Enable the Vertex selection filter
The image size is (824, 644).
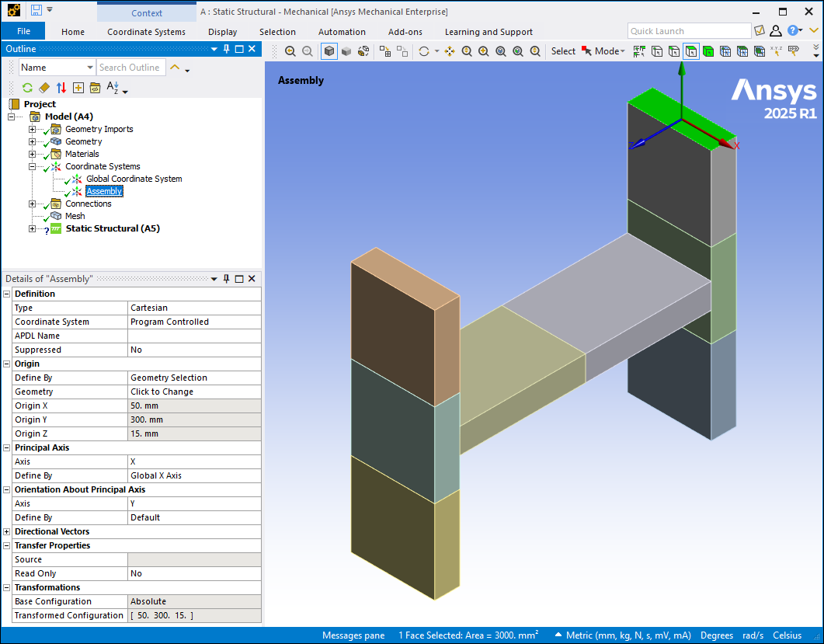click(657, 50)
